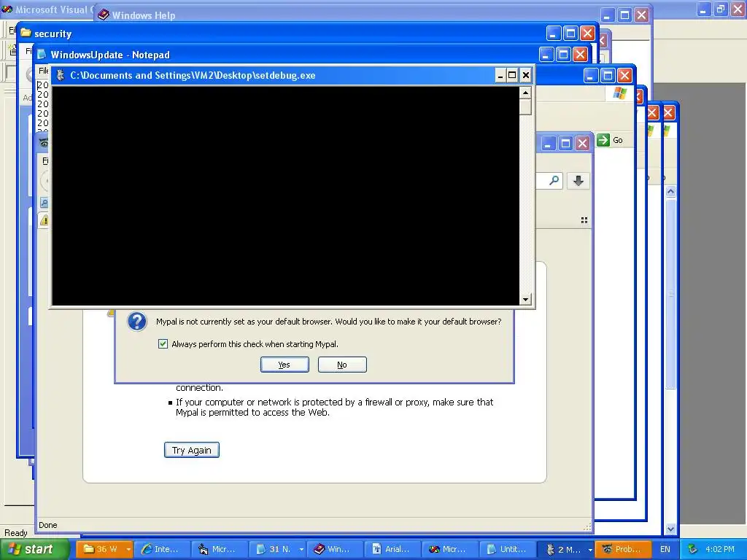This screenshot has width=747, height=560.
Task: Click scroll-down arrow in setdebug.exe console
Action: click(x=525, y=300)
